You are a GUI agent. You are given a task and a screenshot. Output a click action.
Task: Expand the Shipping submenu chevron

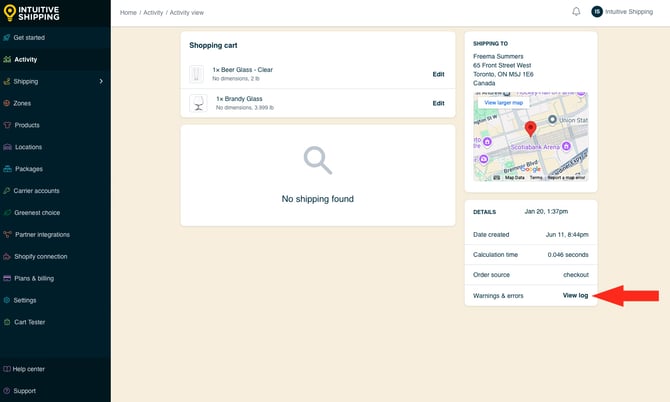click(x=101, y=81)
